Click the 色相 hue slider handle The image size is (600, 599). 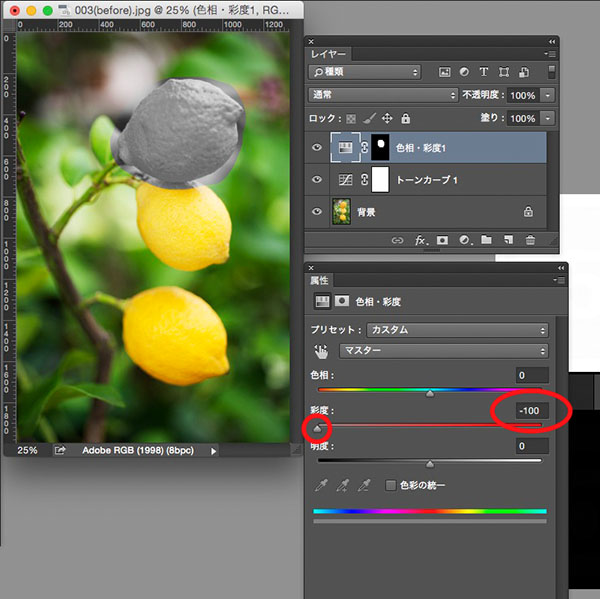pyautogui.click(x=430, y=394)
